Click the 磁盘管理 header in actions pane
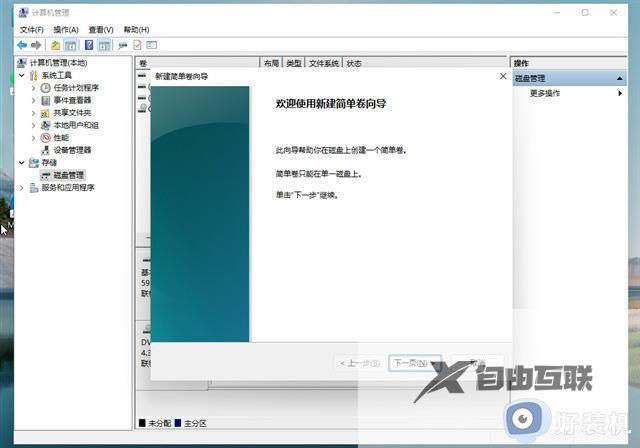Viewport: 640px width, 448px height. 570,78
